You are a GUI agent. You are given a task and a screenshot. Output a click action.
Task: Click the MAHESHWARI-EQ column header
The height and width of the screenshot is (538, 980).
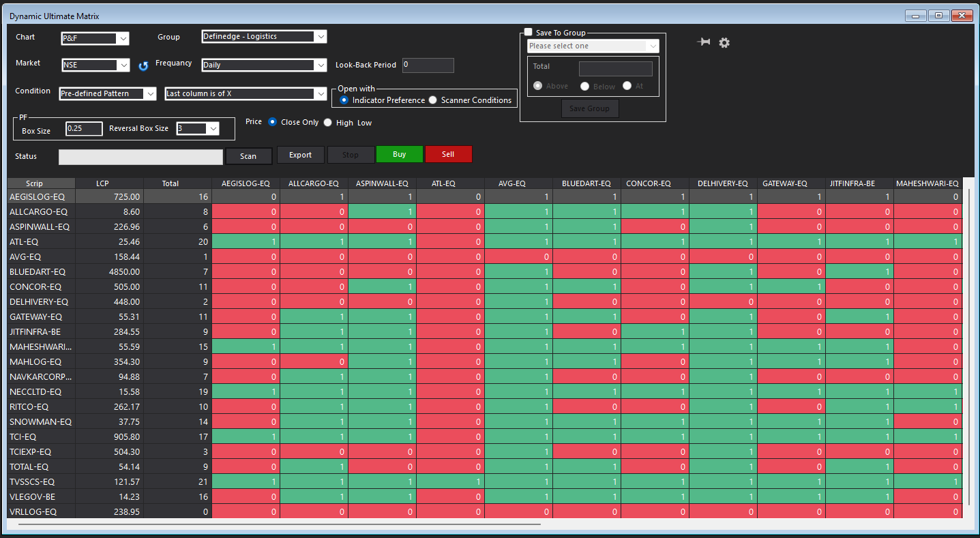[x=927, y=183]
